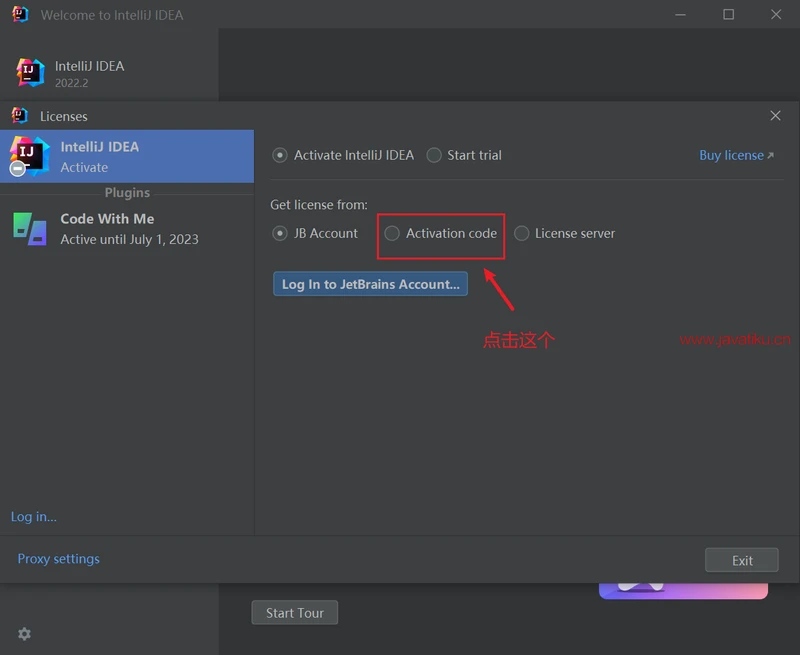
Task: Select the IntelliJ IDEA product in the license list
Action: (x=127, y=156)
